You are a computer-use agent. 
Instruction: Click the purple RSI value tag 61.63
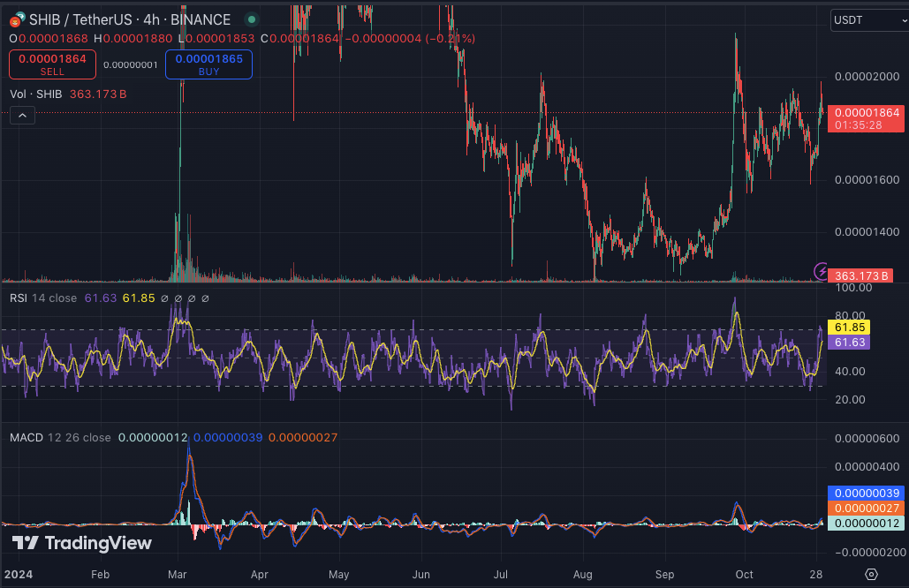(849, 343)
